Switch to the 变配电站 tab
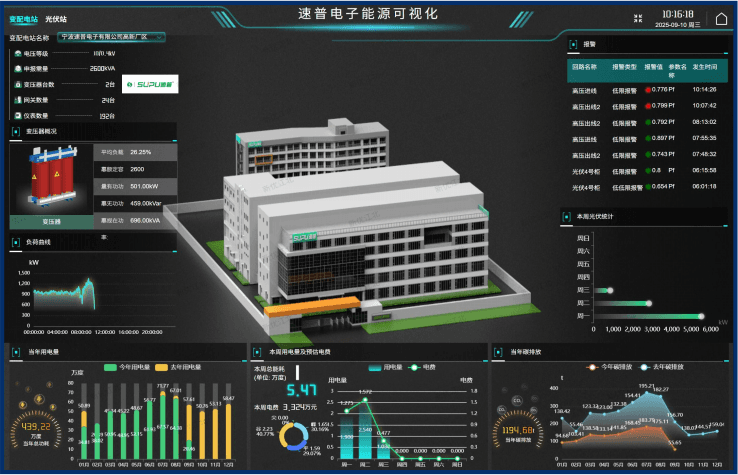 (x=24, y=19)
